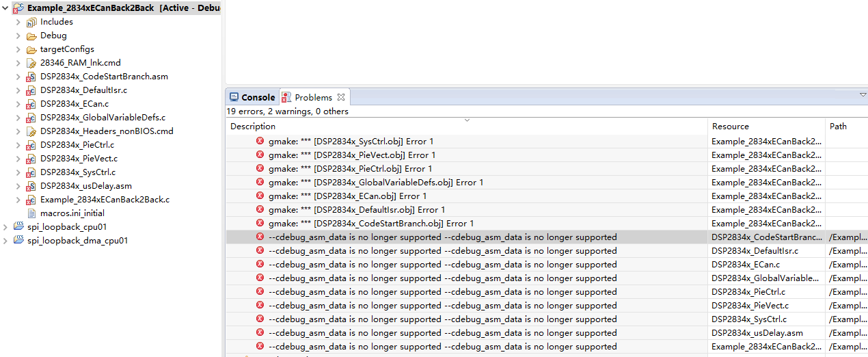The image size is (868, 357).
Task: Select macros.ini_initial in the project tree
Action: tap(72, 213)
